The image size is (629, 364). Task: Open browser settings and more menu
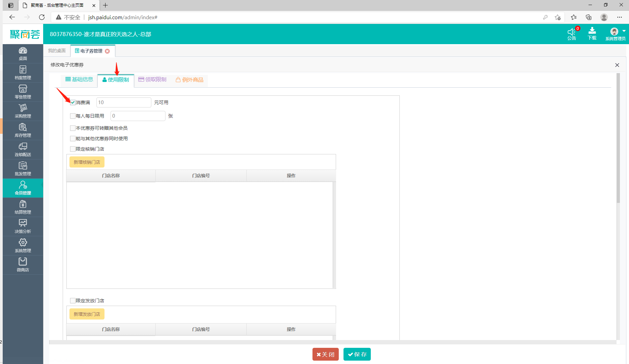620,17
